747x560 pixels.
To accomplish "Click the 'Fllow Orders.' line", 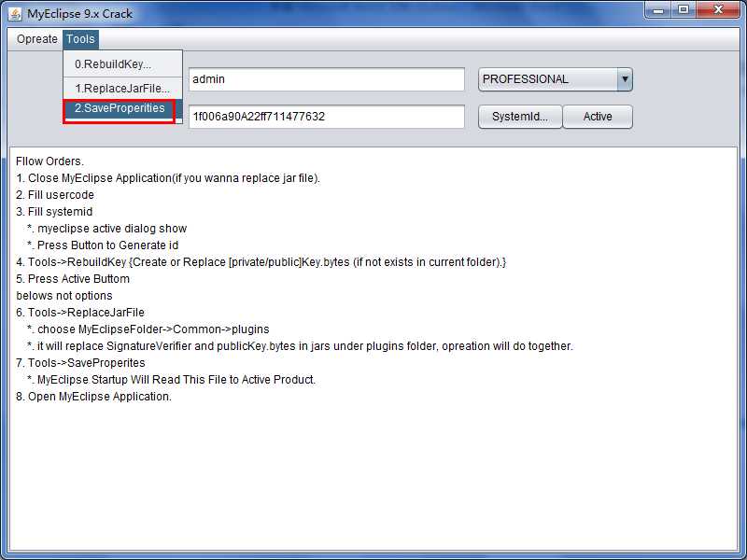I will pos(49,161).
